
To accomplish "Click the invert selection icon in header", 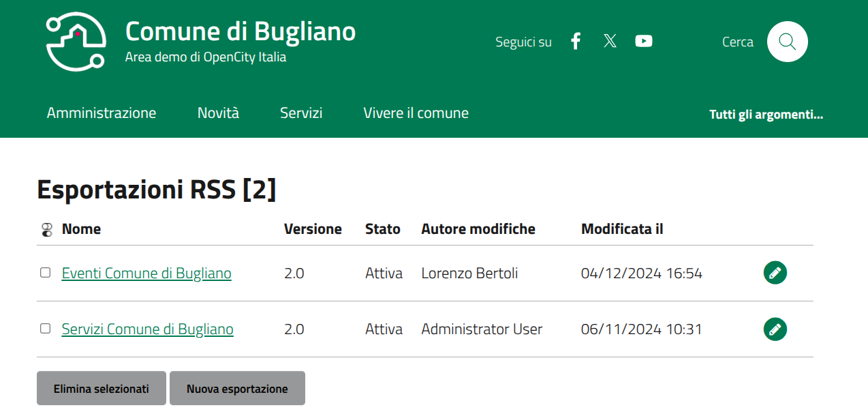I will 46,230.
